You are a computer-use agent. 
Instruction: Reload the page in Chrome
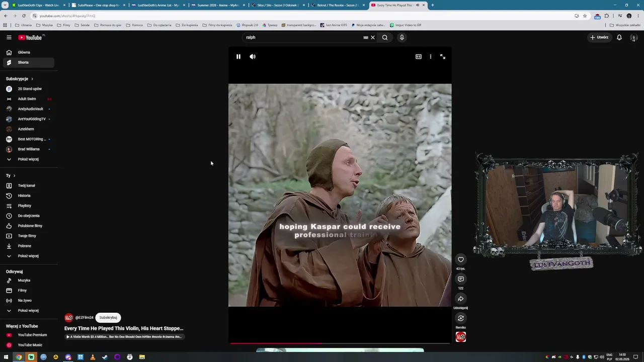(24, 16)
